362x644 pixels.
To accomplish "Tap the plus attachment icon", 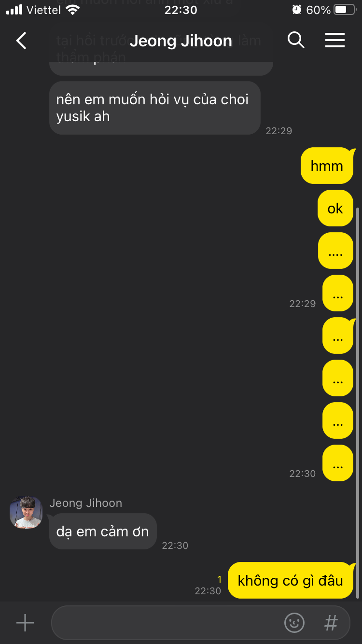I will click(x=25, y=623).
